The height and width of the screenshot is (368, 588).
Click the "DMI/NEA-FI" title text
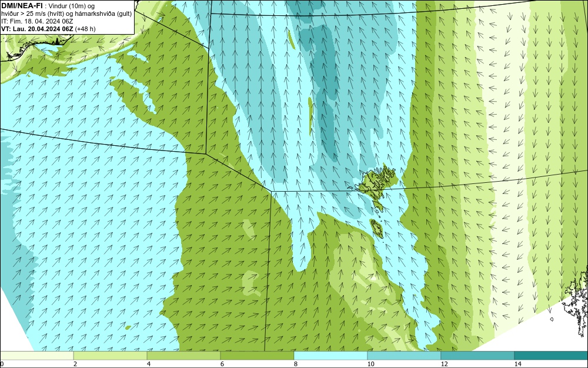pos(22,6)
